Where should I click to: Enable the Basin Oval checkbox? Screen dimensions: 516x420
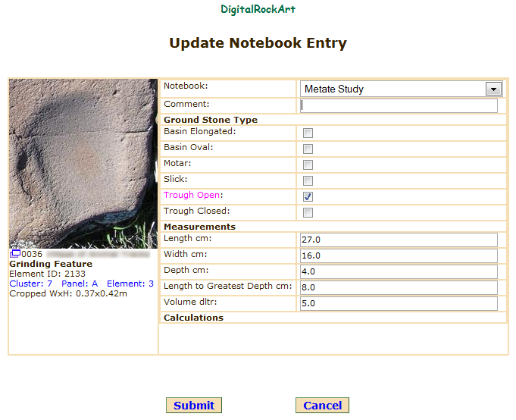click(308, 149)
